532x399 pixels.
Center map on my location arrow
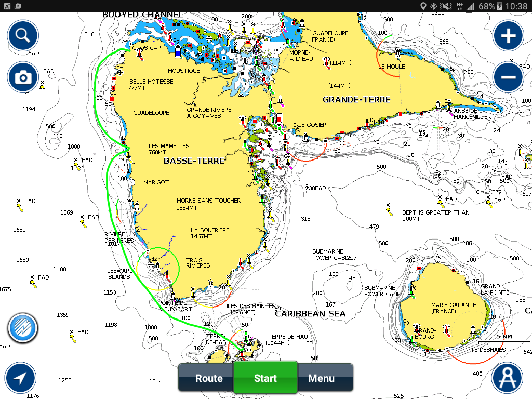(20, 378)
